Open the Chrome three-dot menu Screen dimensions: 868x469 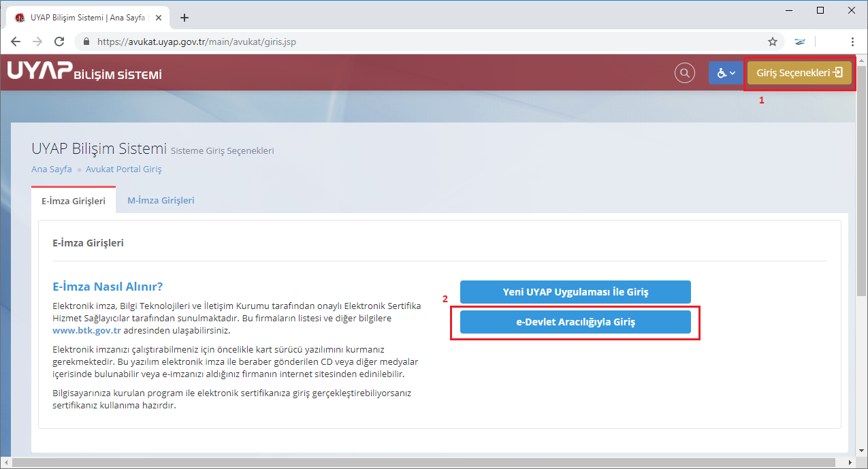852,42
